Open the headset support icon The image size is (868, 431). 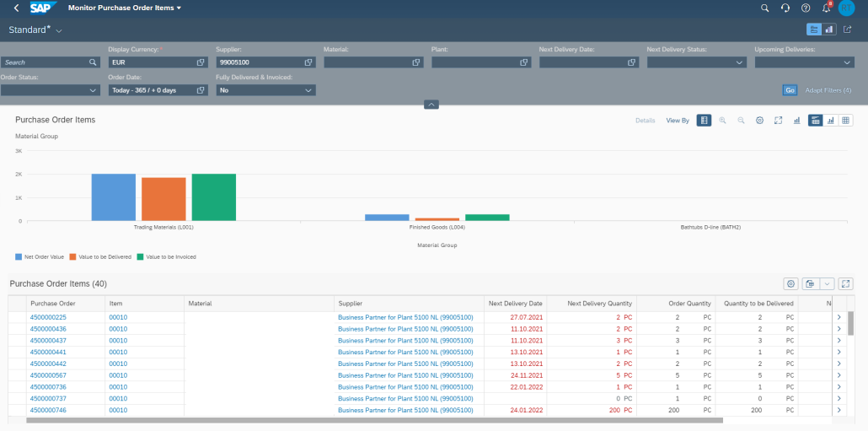coord(785,8)
